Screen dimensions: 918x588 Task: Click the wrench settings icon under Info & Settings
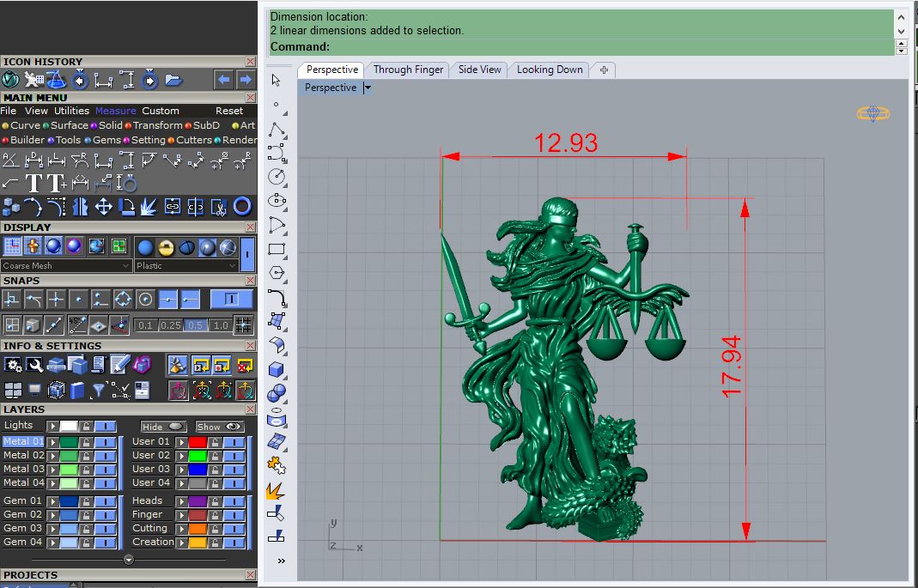(x=33, y=364)
